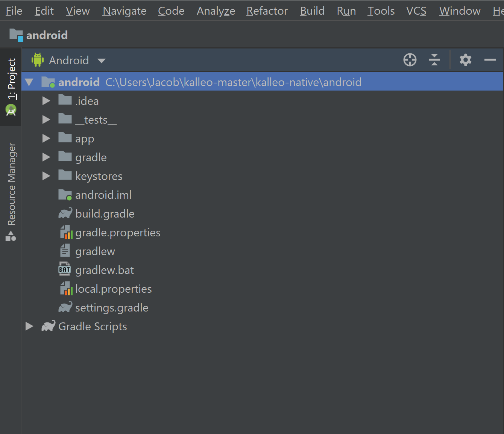504x434 pixels.
Task: Click the chart icon of local.properties
Action: (66, 289)
